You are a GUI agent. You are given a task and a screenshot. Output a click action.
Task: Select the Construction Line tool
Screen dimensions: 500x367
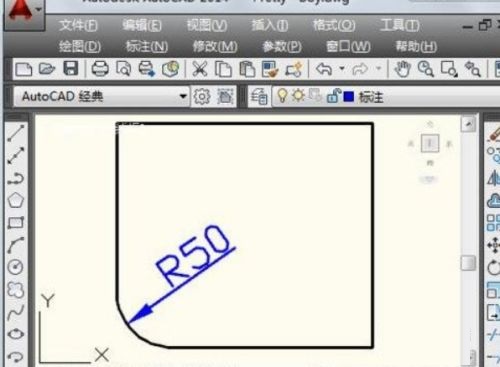[x=16, y=155]
